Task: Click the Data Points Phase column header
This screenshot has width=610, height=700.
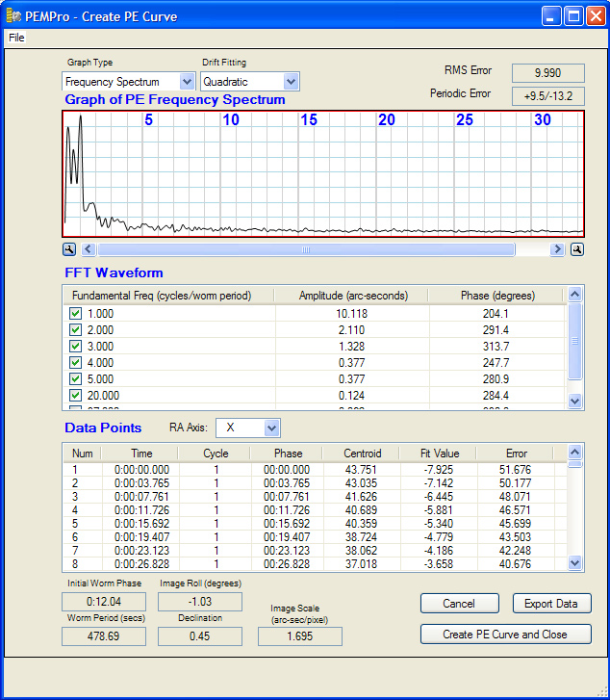Action: tap(287, 454)
